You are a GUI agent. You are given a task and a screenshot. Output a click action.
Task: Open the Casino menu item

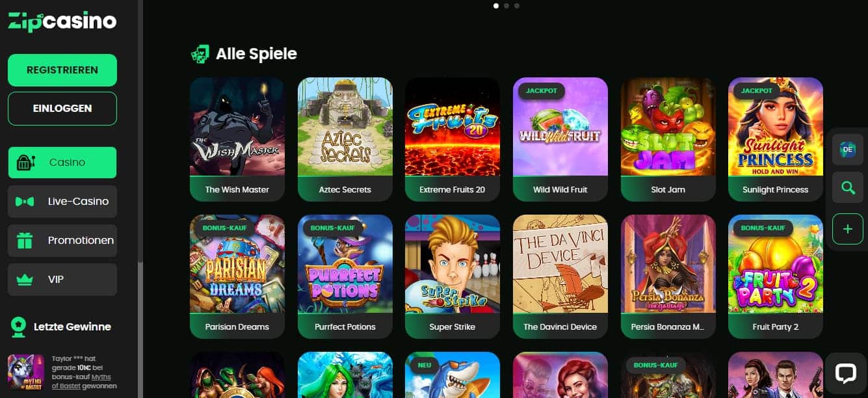(x=62, y=163)
